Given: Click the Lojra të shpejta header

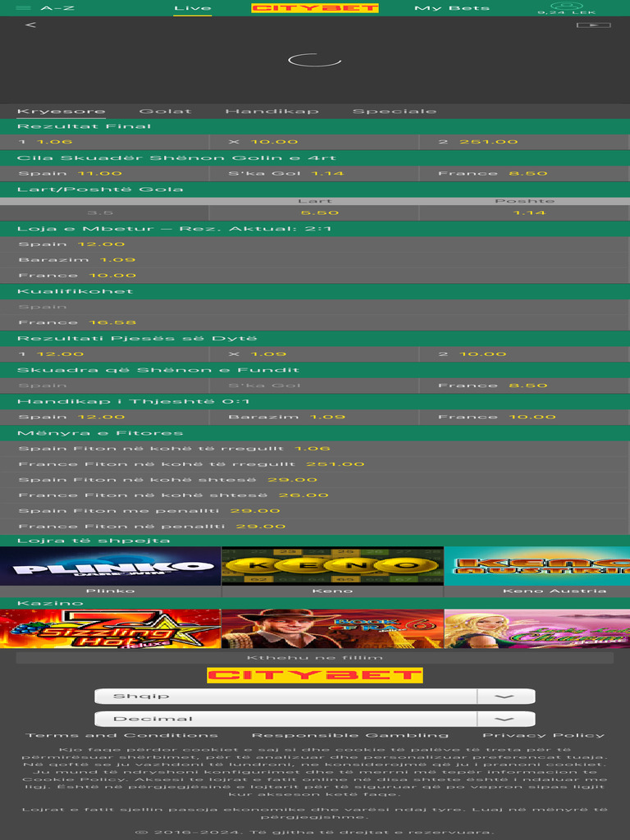Looking at the screenshot, I should [315, 541].
